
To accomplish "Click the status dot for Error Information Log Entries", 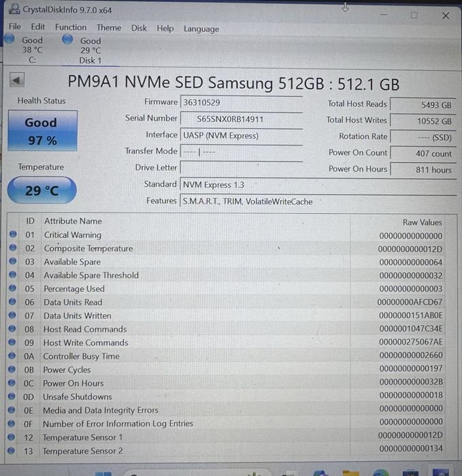I will click(11, 423).
